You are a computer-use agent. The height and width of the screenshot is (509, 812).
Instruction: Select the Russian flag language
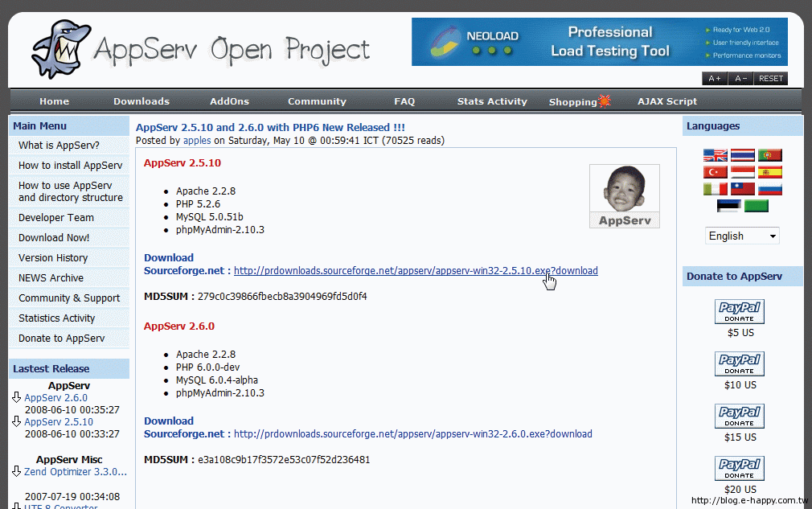click(769, 189)
